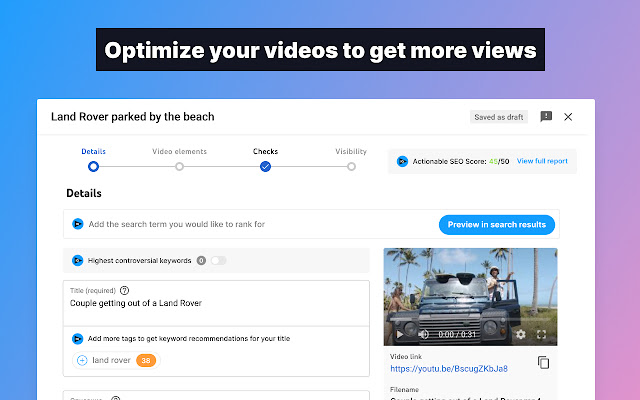Click the Title help question mark icon
The height and width of the screenshot is (400, 640).
click(125, 290)
